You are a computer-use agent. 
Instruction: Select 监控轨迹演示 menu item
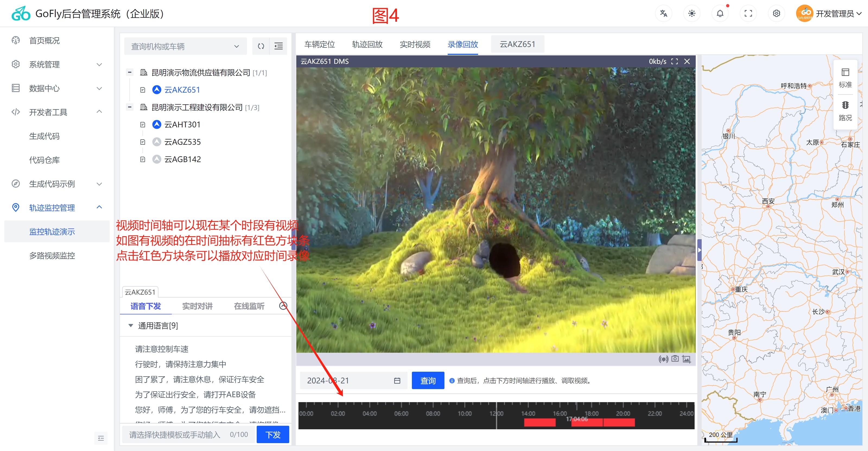click(57, 232)
